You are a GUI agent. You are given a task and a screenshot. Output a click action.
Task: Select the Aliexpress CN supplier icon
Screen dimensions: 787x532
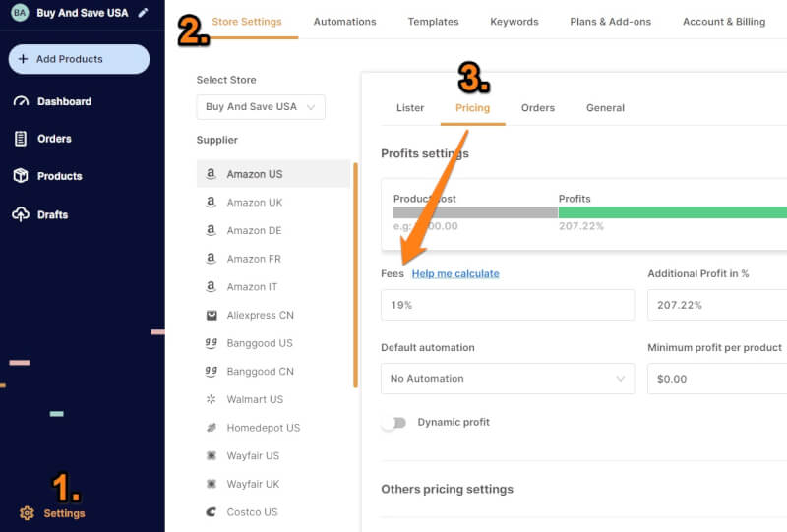(x=211, y=315)
